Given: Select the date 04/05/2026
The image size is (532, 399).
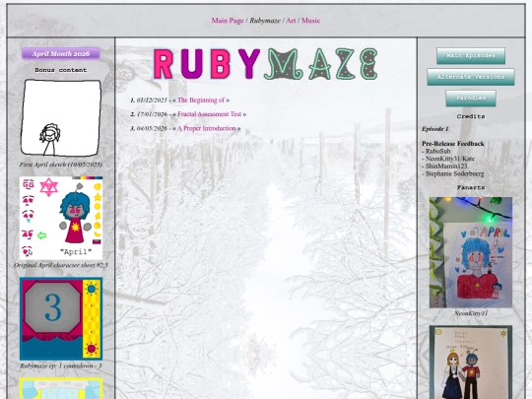Looking at the screenshot, I should tap(152, 129).
